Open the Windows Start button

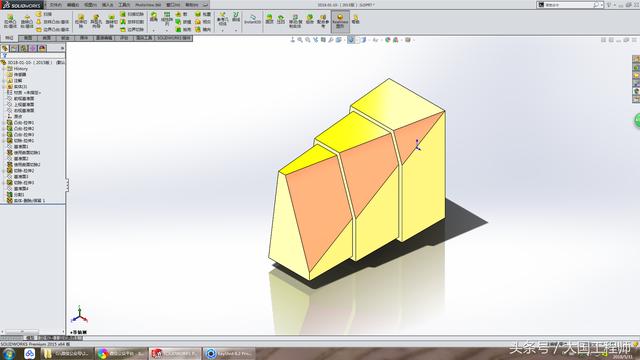pos(9,353)
